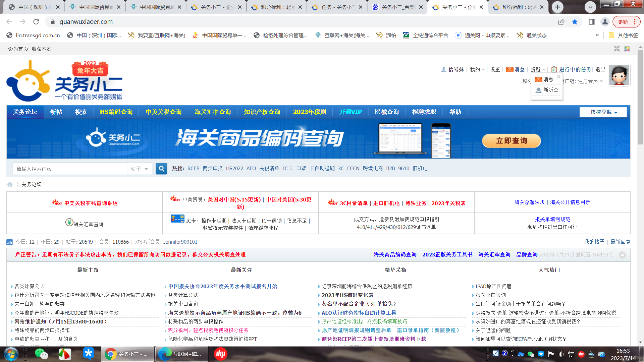
Task: Collapse the forum section round button
Action: click(622, 255)
